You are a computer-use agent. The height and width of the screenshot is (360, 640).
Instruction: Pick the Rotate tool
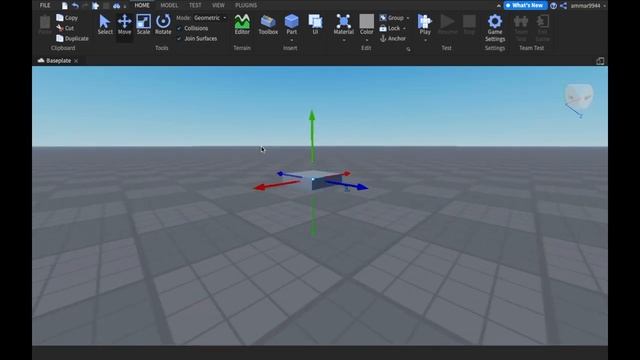pyautogui.click(x=163, y=24)
